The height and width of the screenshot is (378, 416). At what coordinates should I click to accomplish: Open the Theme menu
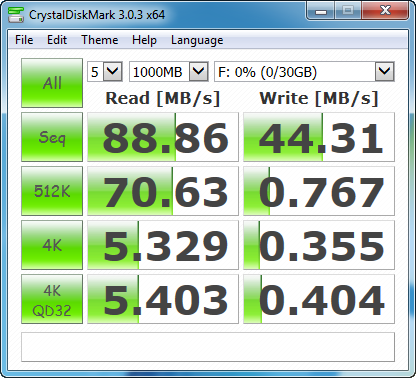pos(100,40)
